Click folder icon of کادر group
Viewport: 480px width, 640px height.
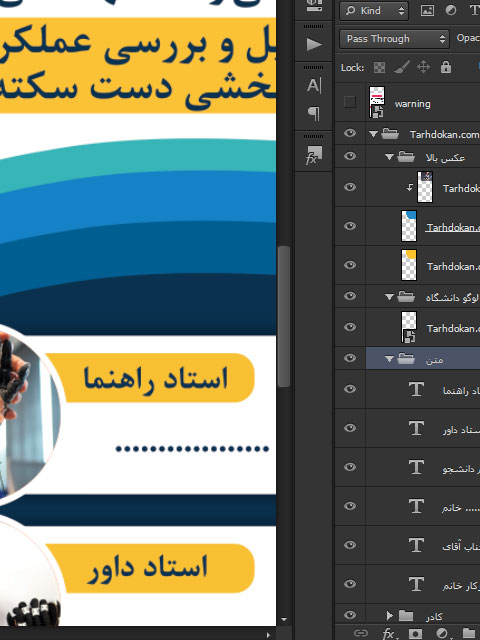406,615
